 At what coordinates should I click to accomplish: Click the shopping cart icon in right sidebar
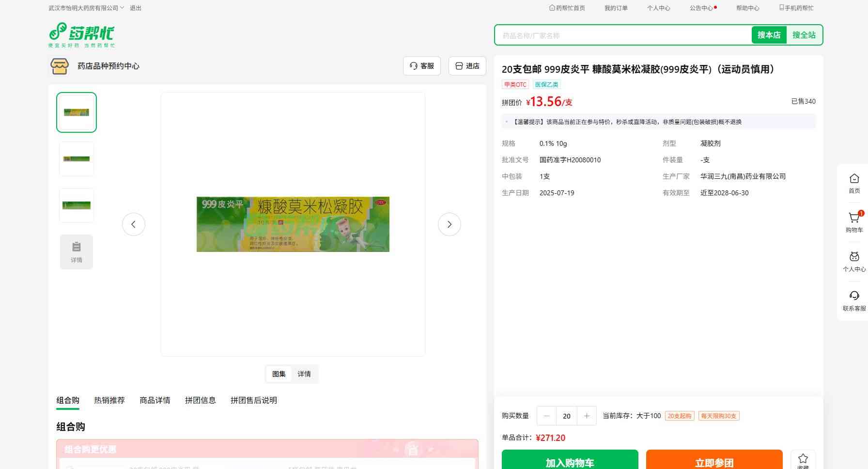point(854,218)
